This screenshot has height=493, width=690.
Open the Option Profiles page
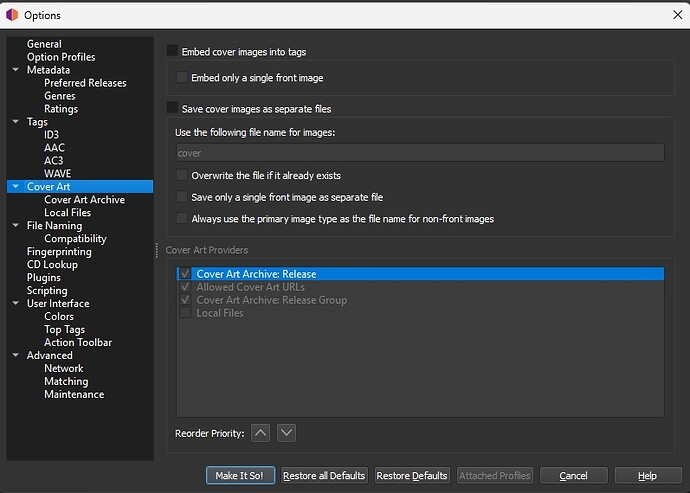(x=61, y=57)
